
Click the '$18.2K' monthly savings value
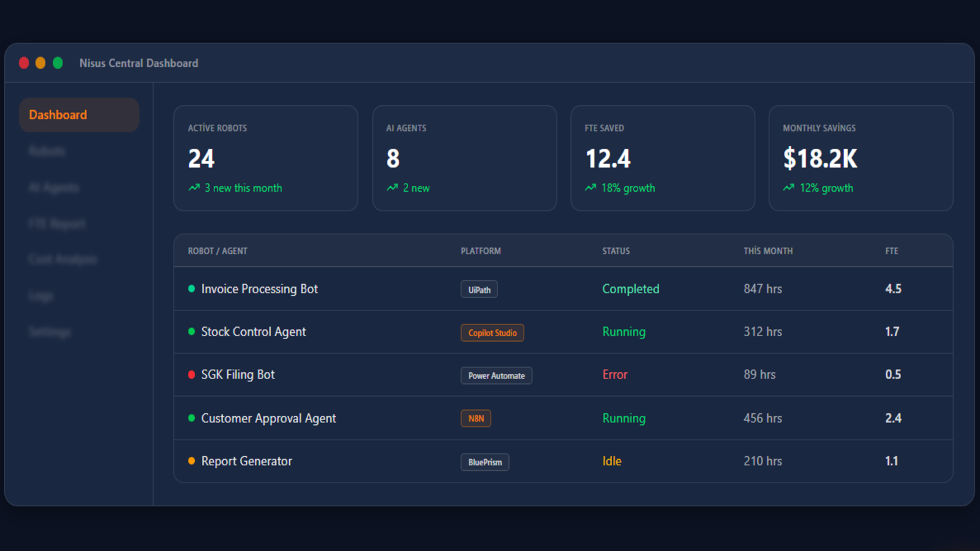[x=820, y=159]
